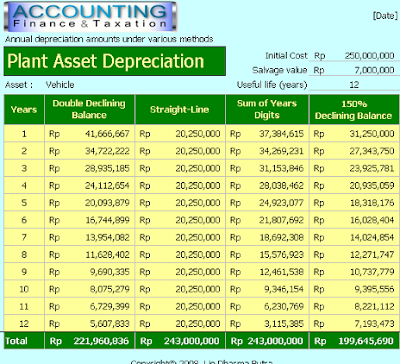Select cell with value 7,193,473

pyautogui.click(x=354, y=323)
